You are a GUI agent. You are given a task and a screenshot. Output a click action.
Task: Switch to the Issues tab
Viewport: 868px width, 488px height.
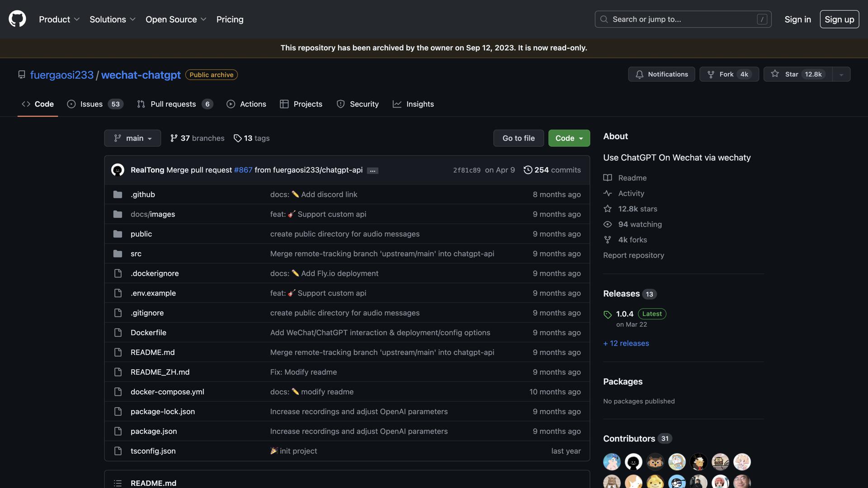[95, 104]
